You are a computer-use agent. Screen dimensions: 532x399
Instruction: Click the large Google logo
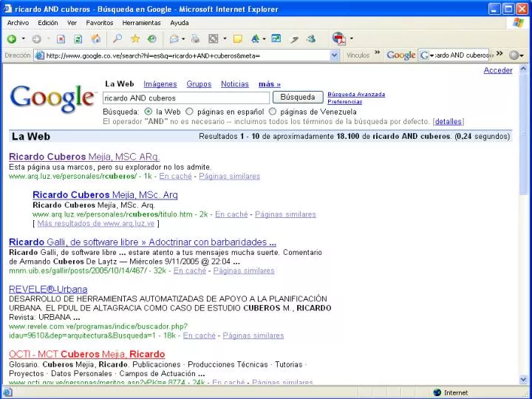coord(52,98)
